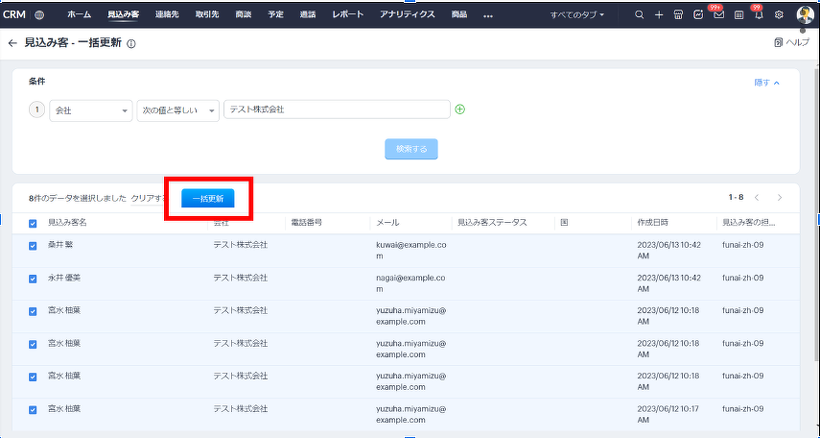Toggle the select-all checkbox in table header
This screenshot has height=438, width=820.
click(x=33, y=223)
